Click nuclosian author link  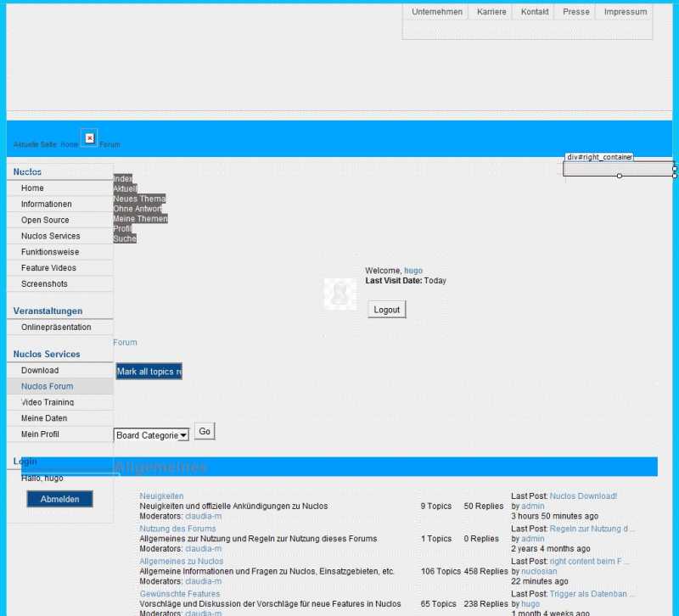coord(539,571)
